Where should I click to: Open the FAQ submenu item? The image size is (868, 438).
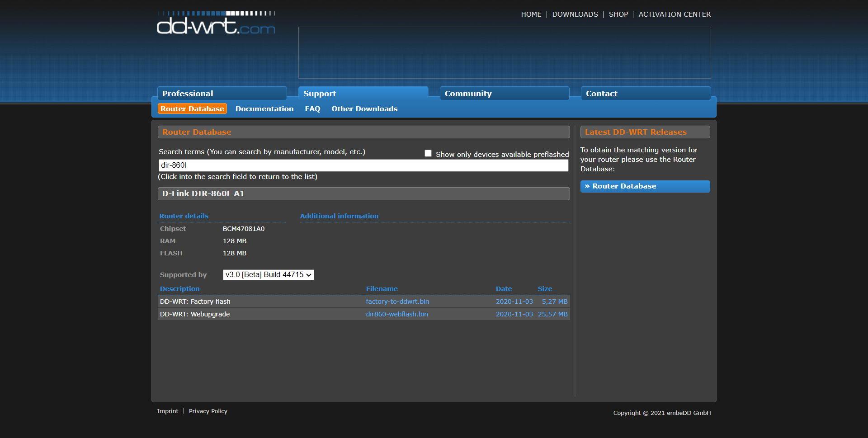click(312, 109)
